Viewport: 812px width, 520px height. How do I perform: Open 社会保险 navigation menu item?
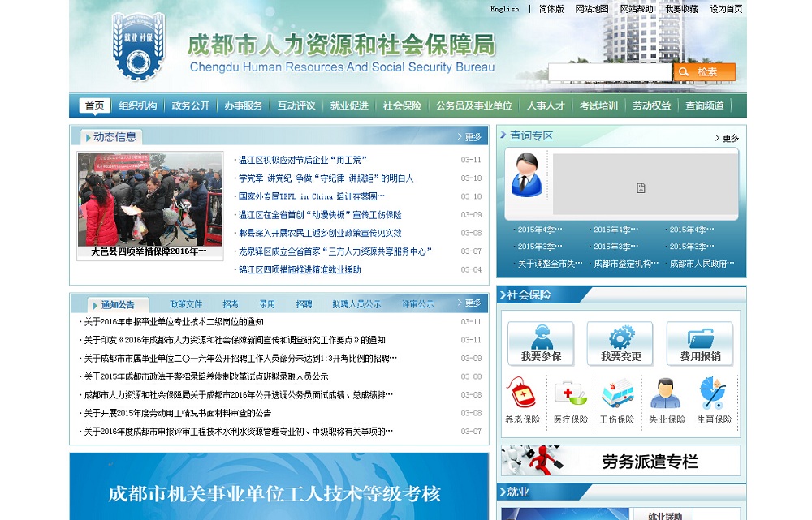402,105
